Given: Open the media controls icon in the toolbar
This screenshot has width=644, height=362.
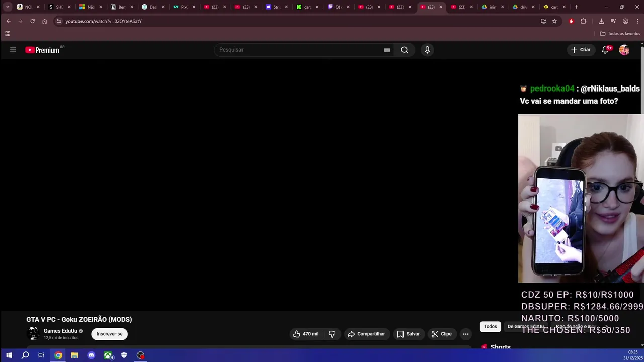Looking at the screenshot, I should pyautogui.click(x=613, y=21).
